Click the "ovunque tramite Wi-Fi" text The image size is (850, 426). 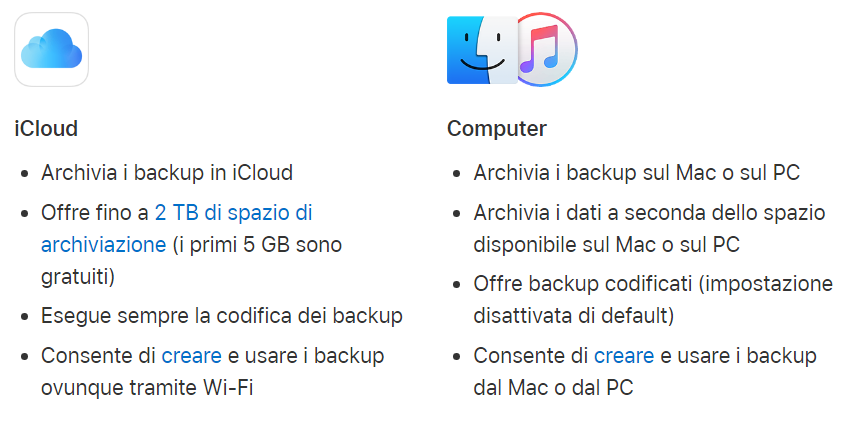pos(147,387)
